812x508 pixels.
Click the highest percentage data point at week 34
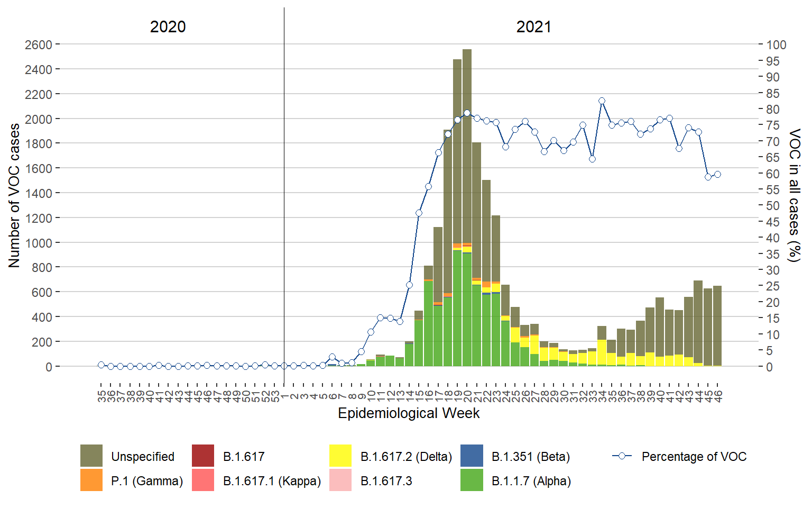(602, 101)
